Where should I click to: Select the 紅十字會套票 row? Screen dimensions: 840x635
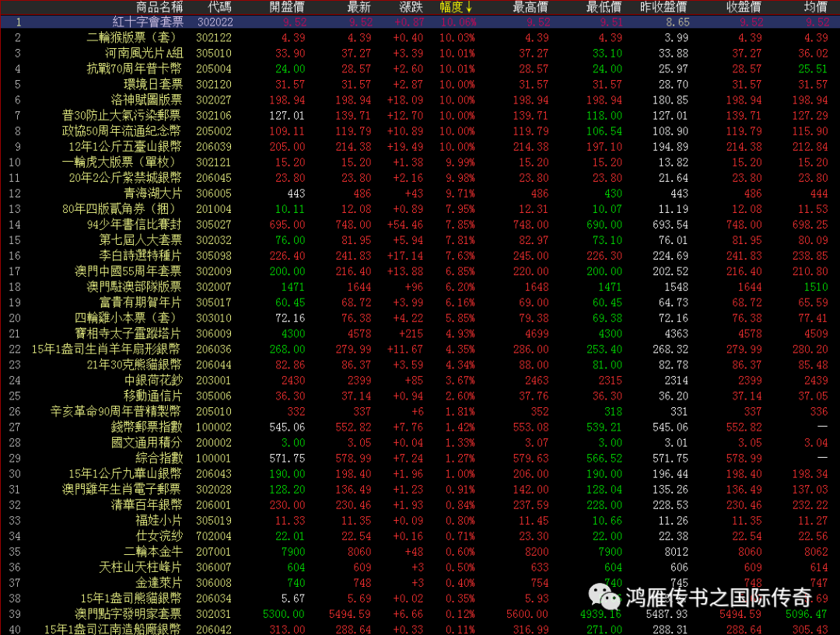tap(420, 22)
